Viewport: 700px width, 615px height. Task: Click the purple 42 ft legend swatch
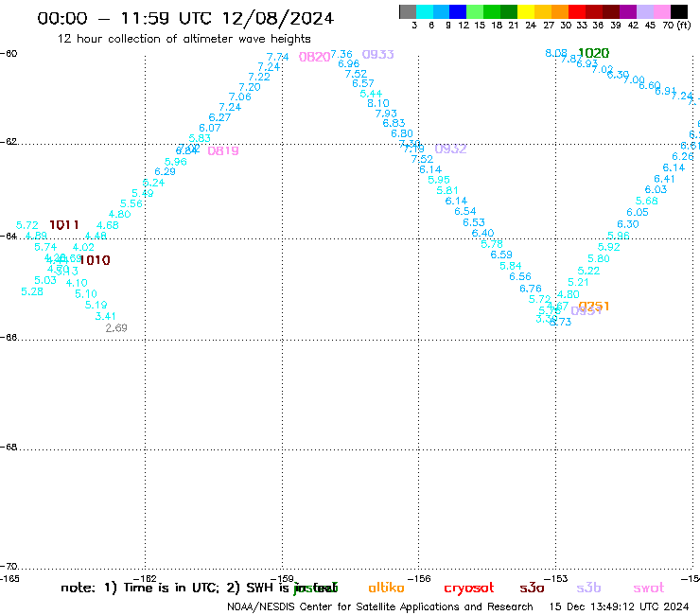628,11
